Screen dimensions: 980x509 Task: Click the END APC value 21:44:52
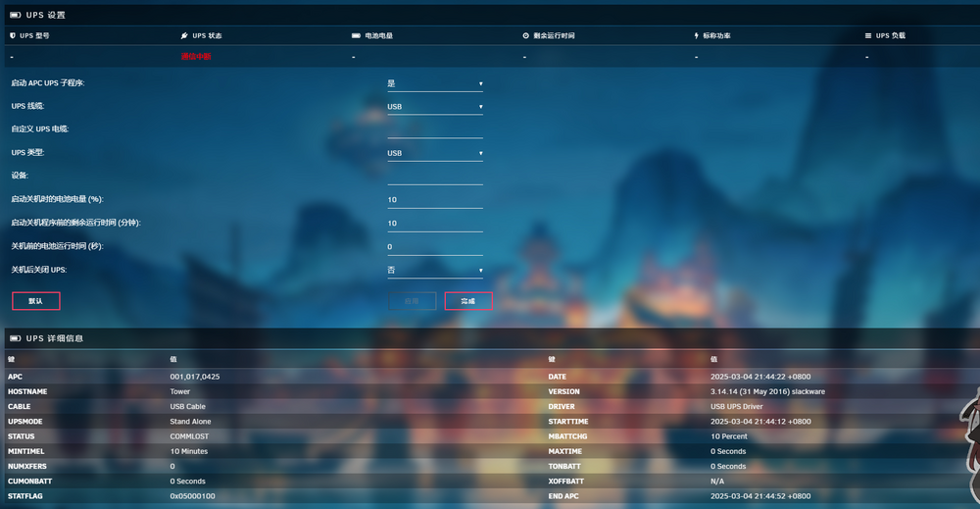pos(760,496)
